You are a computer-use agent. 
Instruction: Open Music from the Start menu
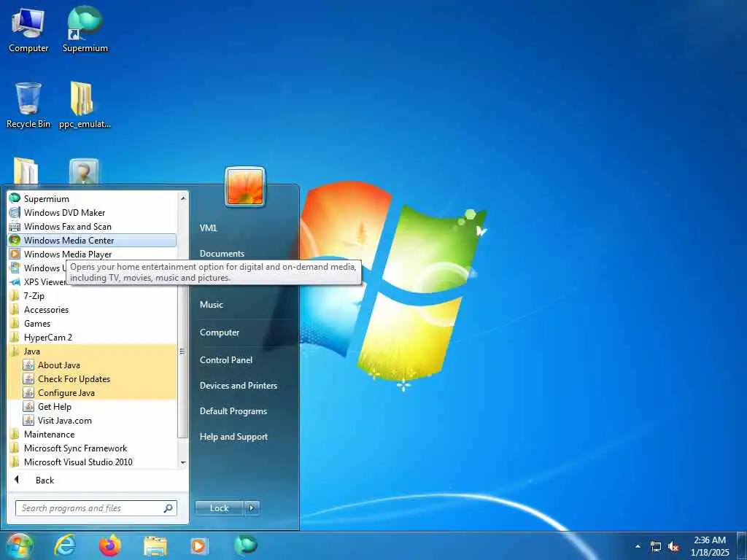[x=211, y=304]
